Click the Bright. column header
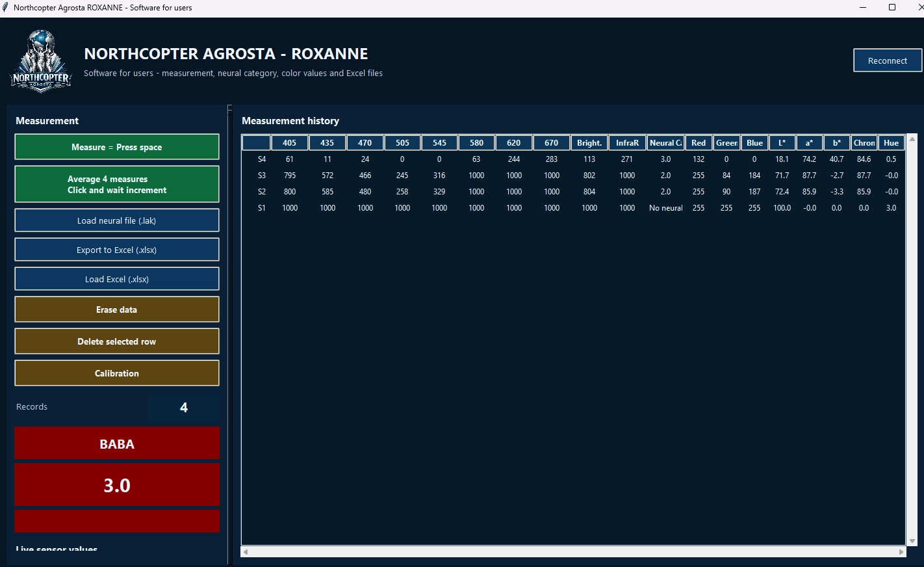 [x=589, y=143]
